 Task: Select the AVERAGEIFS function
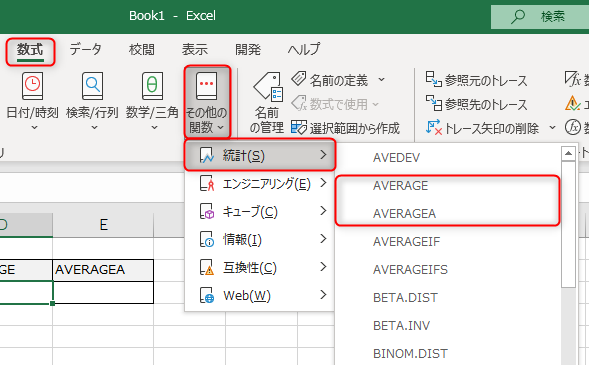pyautogui.click(x=447, y=270)
